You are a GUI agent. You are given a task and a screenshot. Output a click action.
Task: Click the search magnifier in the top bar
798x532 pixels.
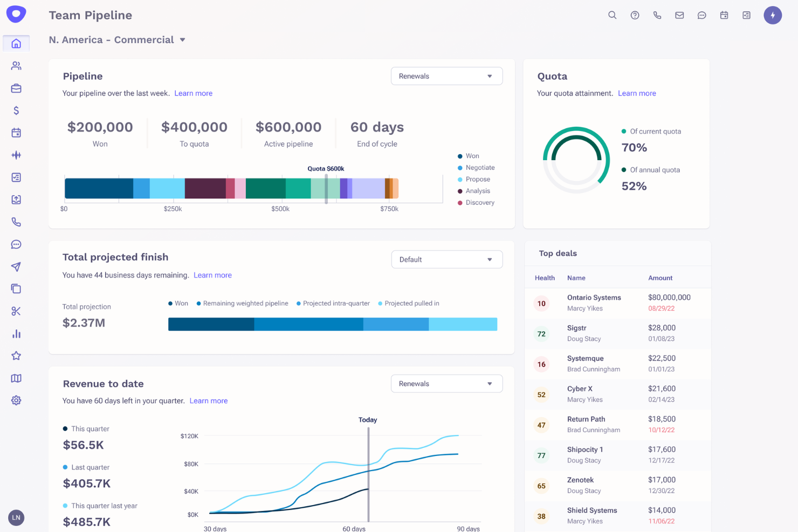pyautogui.click(x=613, y=15)
